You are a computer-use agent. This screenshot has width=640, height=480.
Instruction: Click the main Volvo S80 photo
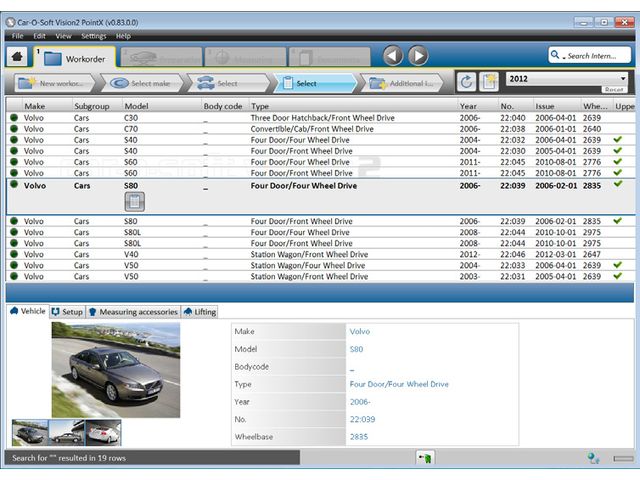point(116,370)
